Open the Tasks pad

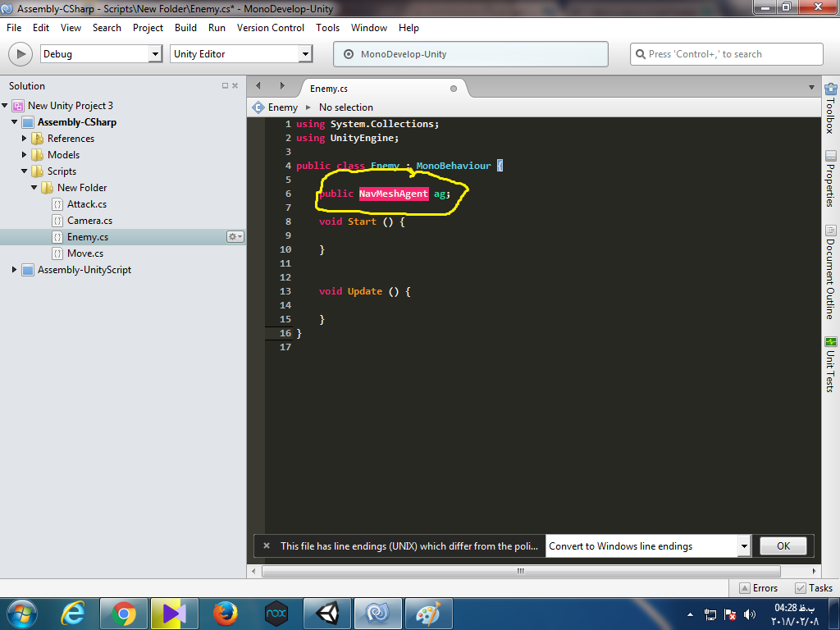[x=815, y=588]
